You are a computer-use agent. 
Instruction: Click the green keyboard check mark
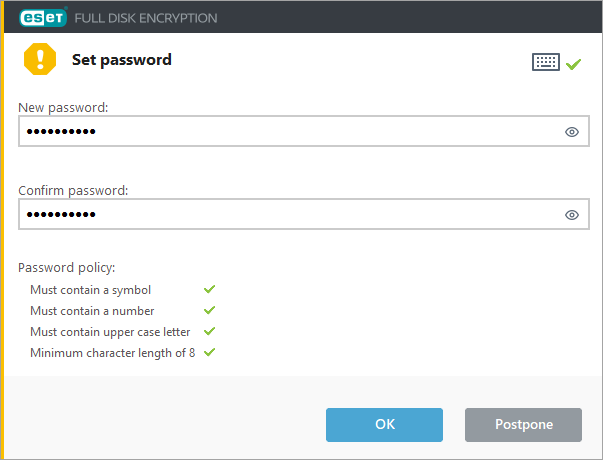click(573, 64)
